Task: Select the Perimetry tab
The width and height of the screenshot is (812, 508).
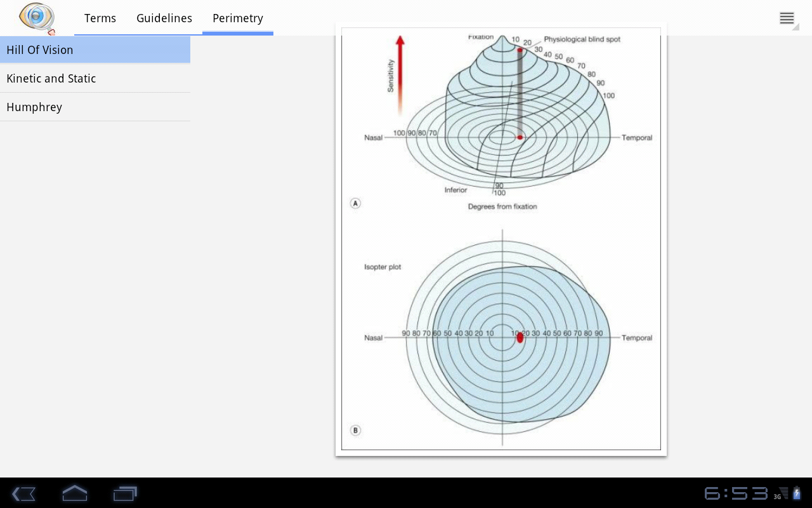Action: (238, 18)
